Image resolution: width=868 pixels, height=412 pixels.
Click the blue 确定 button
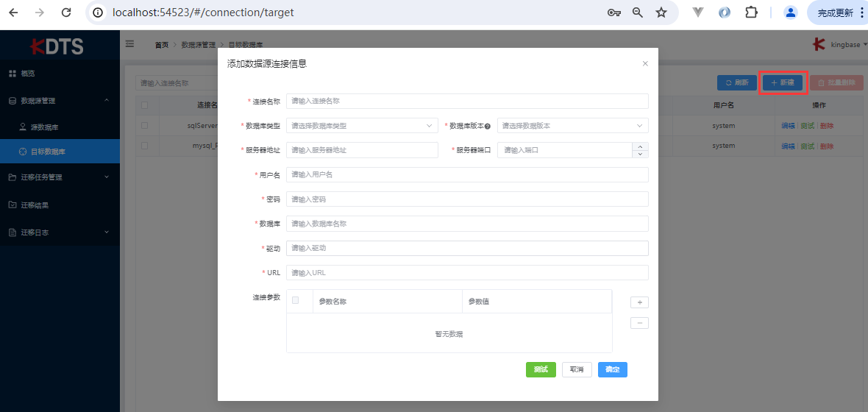pos(612,369)
